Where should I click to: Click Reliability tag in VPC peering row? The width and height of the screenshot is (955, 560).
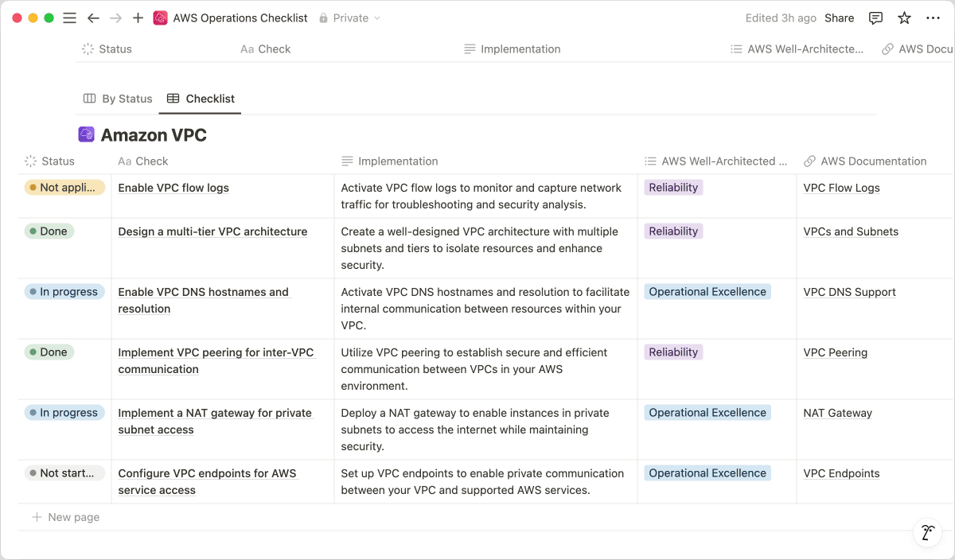pyautogui.click(x=673, y=352)
